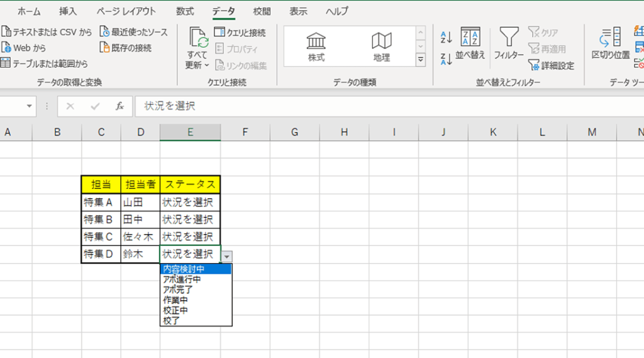Clear the applied filter
This screenshot has width=644, height=358.
(543, 33)
